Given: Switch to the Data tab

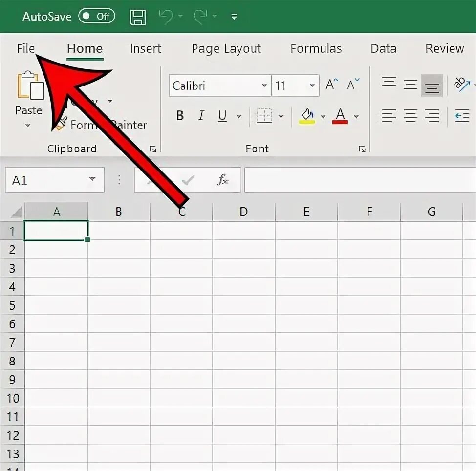Looking at the screenshot, I should (384, 48).
